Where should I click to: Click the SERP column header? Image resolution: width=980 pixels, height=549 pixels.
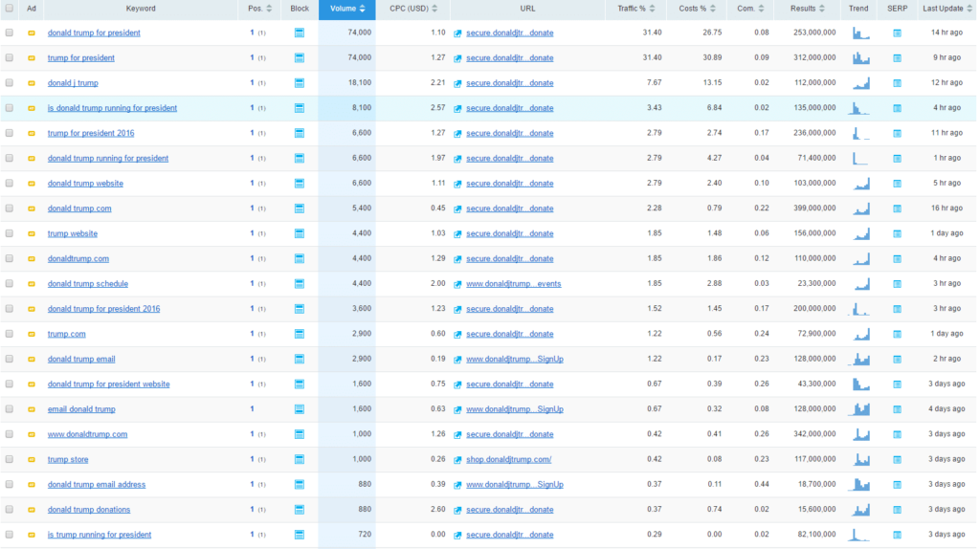click(x=897, y=9)
